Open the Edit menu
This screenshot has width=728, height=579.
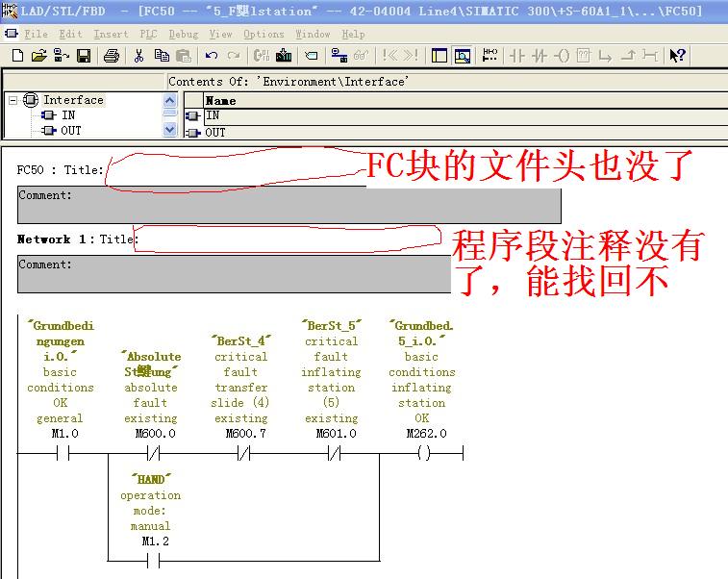[70, 35]
